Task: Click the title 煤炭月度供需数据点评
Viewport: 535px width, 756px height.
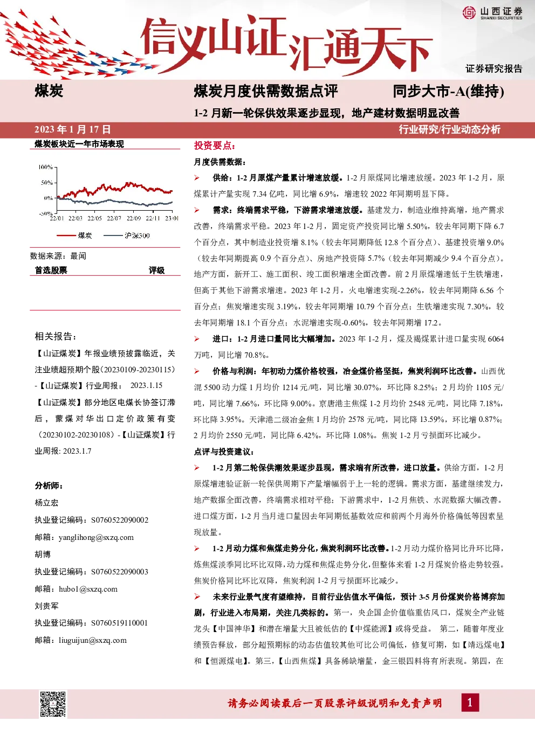Action: point(266,91)
